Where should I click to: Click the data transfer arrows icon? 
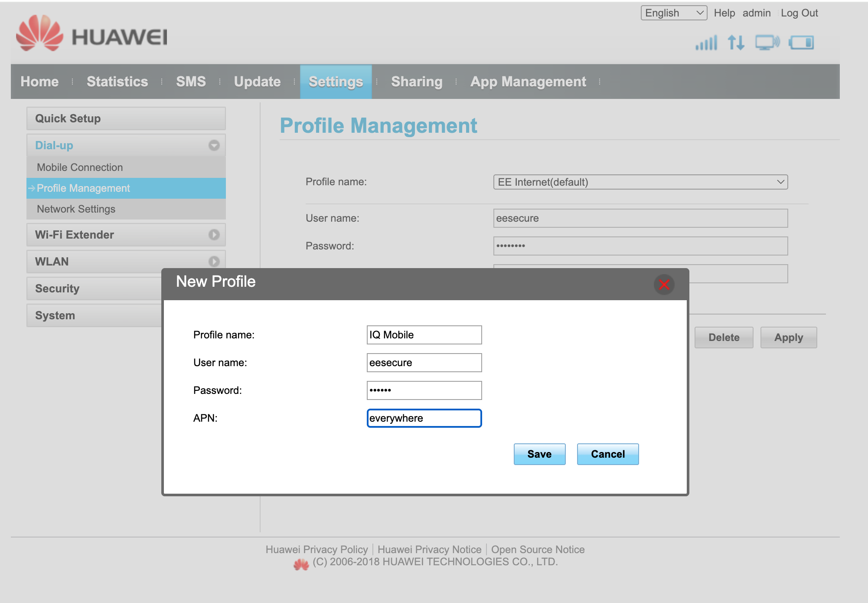[736, 43]
